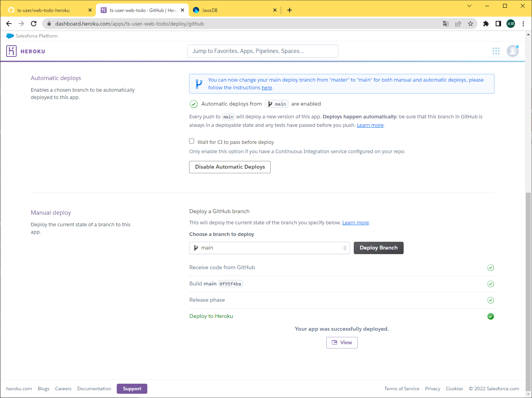Click the View app button

point(342,343)
